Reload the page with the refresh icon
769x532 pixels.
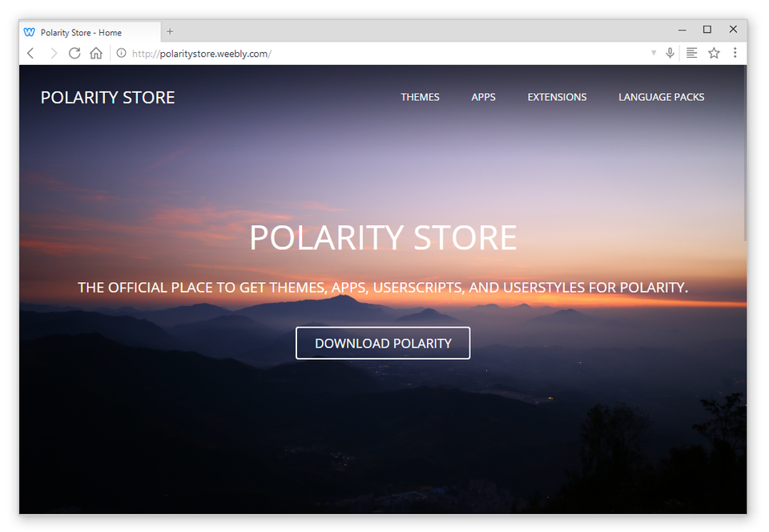pos(74,53)
